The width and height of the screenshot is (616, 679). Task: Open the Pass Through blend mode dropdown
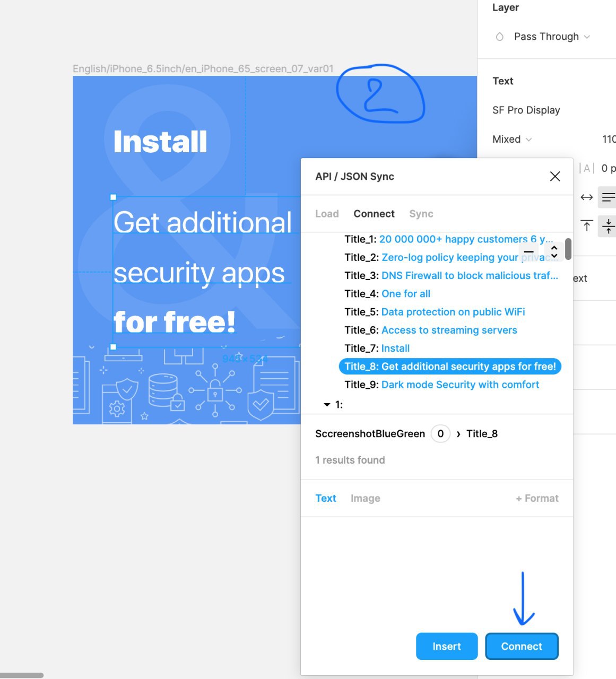click(x=552, y=37)
